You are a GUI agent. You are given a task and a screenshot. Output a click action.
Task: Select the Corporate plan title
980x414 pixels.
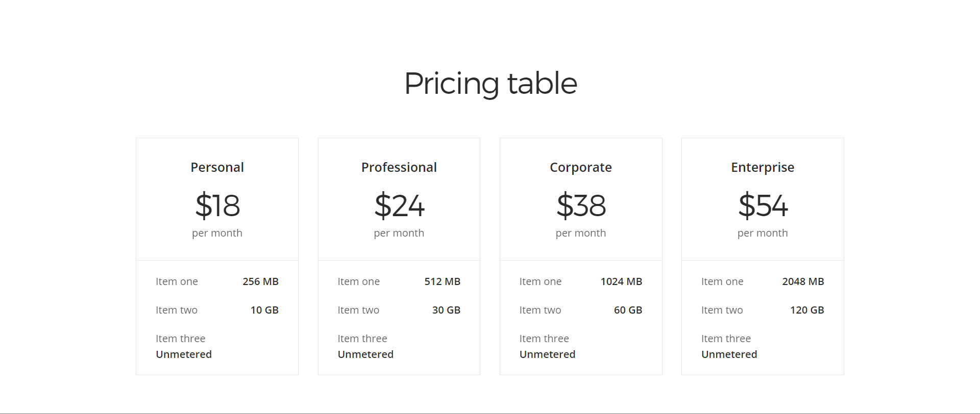581,167
